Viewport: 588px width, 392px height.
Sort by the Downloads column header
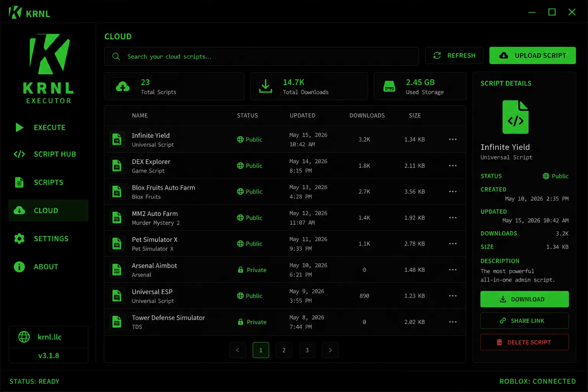(x=367, y=116)
